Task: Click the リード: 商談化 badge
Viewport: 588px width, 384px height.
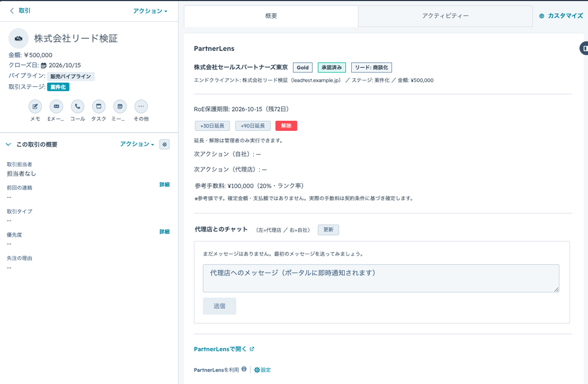Action: [371, 68]
